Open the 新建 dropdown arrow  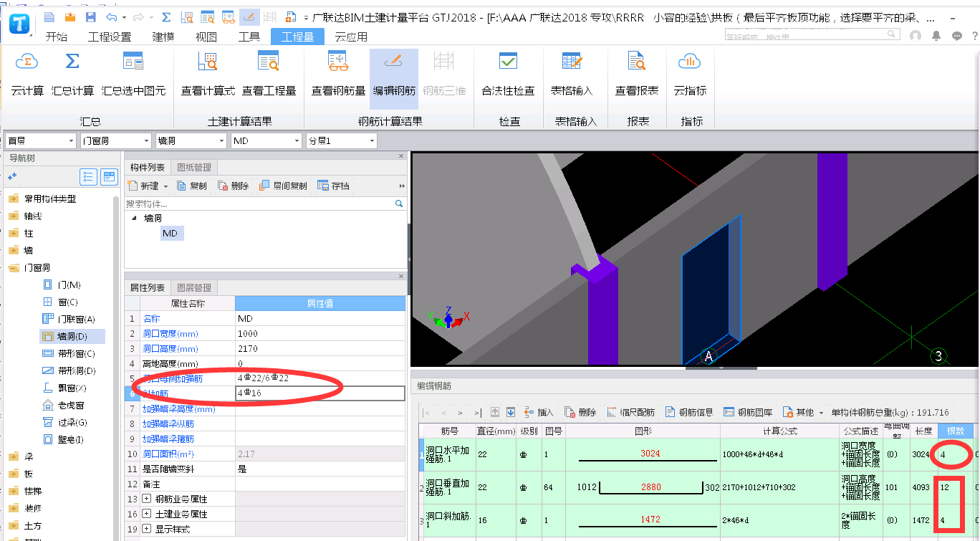tap(166, 186)
